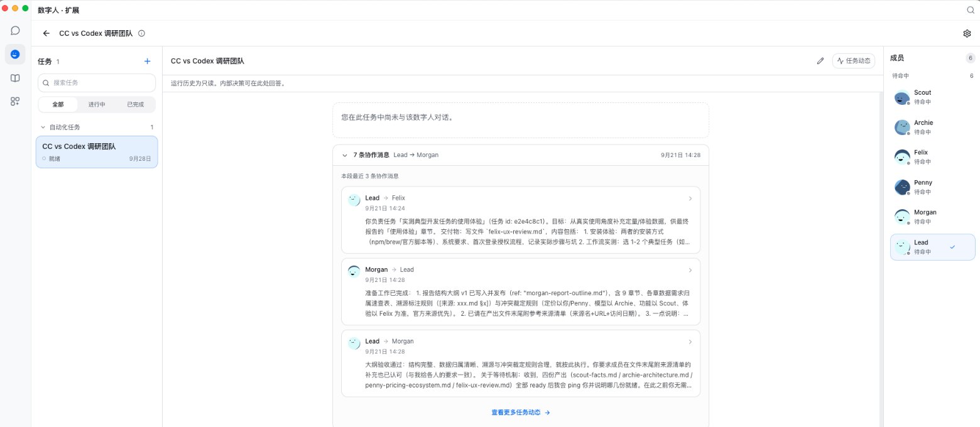Expand the Lead → Felix message chevron

tap(690, 198)
